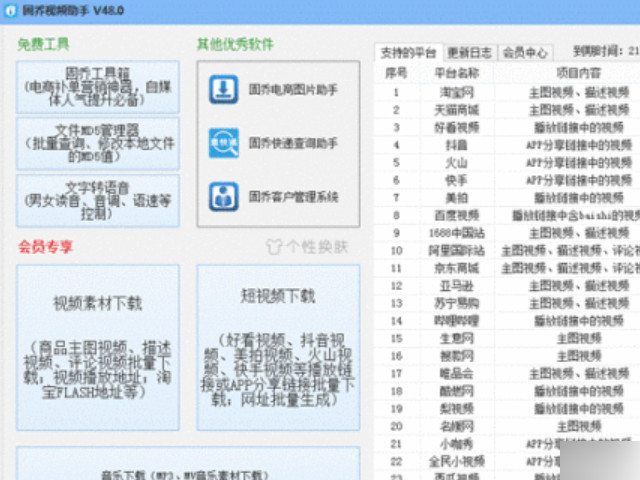
Task: Click the 固乔客户管理系统 text link
Action: [293, 197]
